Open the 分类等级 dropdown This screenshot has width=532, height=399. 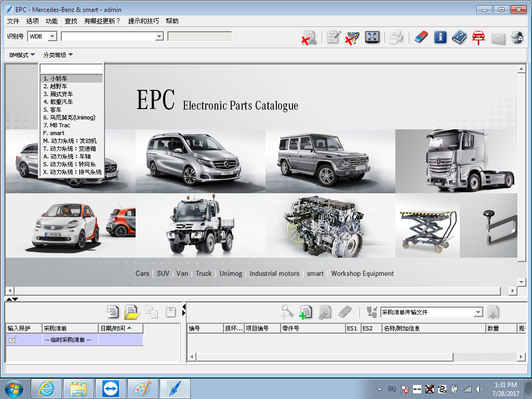pyautogui.click(x=58, y=55)
